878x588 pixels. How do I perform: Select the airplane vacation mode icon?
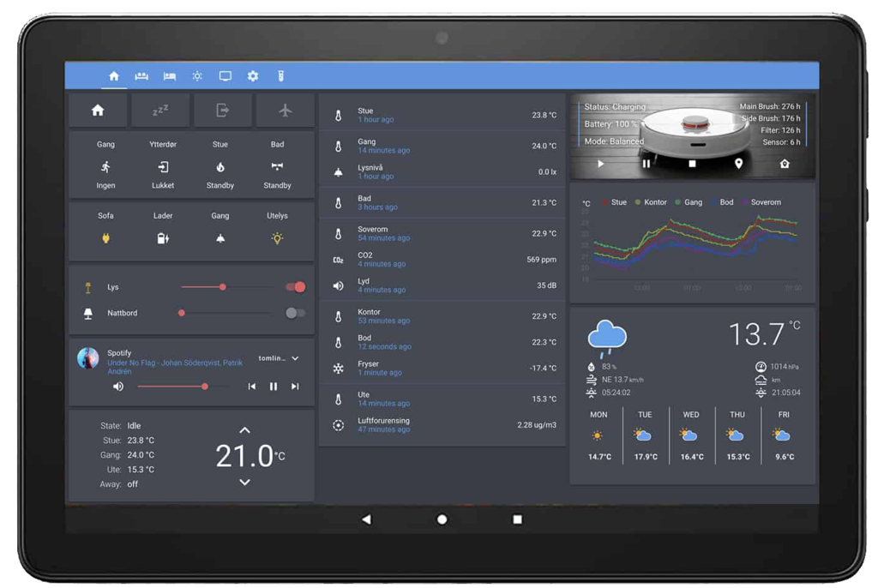pyautogui.click(x=285, y=111)
